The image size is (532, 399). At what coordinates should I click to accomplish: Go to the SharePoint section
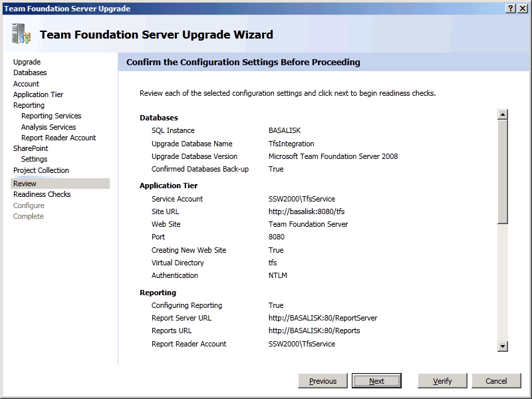click(x=31, y=148)
